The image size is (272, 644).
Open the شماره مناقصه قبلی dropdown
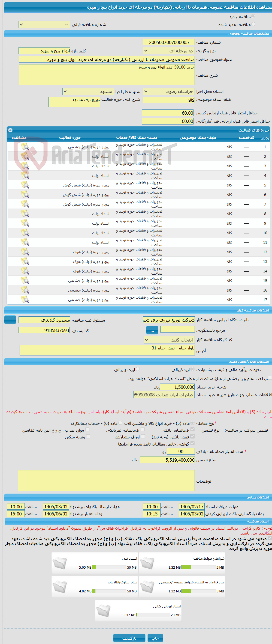coord(44,25)
